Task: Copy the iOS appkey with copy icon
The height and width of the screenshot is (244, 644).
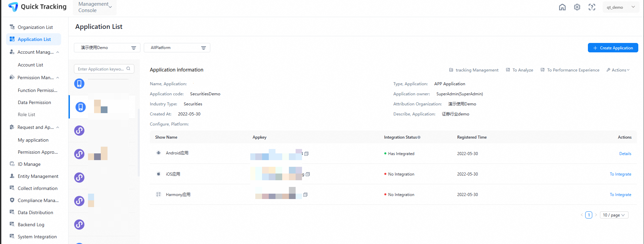Action: coord(308,174)
